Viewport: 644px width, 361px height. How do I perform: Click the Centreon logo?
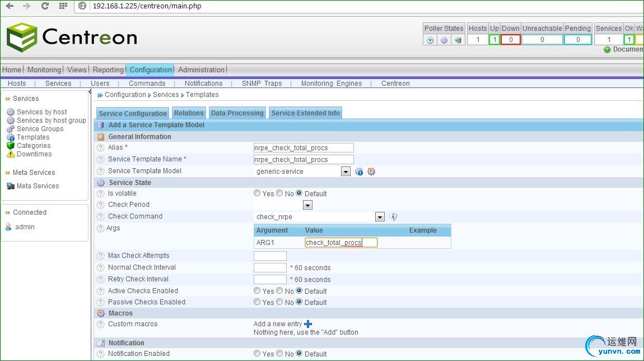(72, 38)
